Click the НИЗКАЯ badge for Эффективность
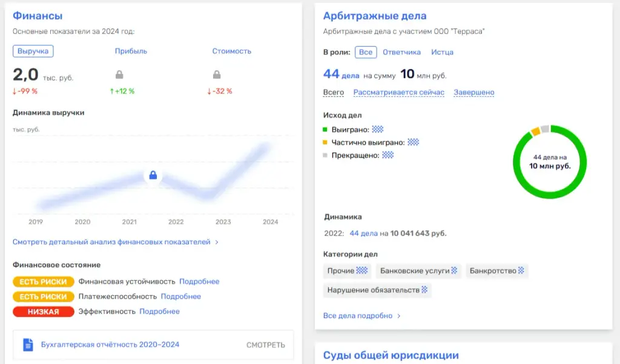Image resolution: width=620 pixels, height=364 pixels. 44,311
